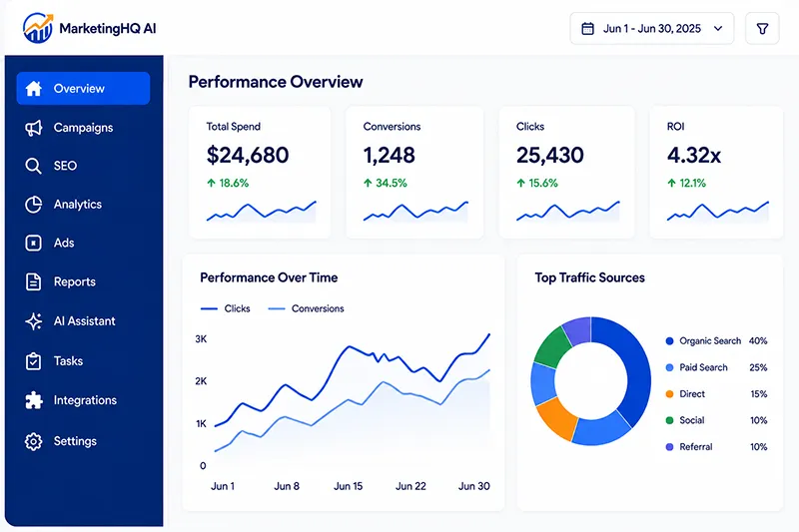The image size is (799, 532).
Task: Click the MarketingHQ AI brand name
Action: [x=108, y=29]
